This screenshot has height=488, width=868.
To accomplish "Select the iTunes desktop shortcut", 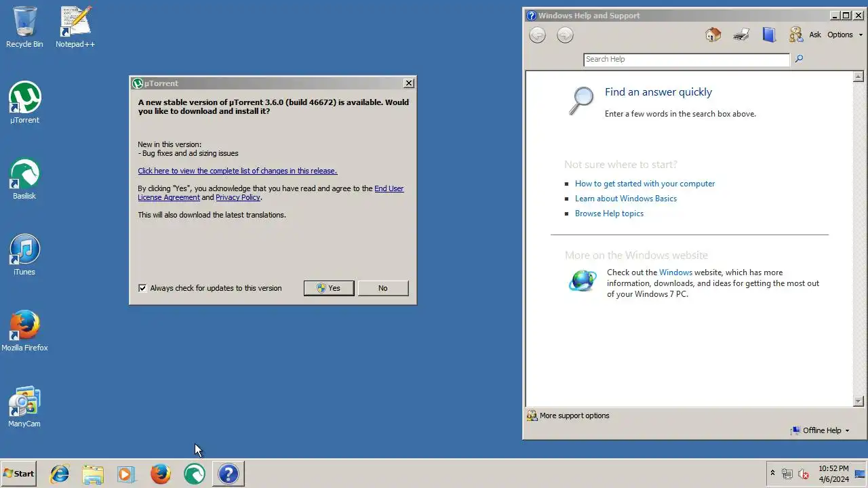I will point(24,255).
